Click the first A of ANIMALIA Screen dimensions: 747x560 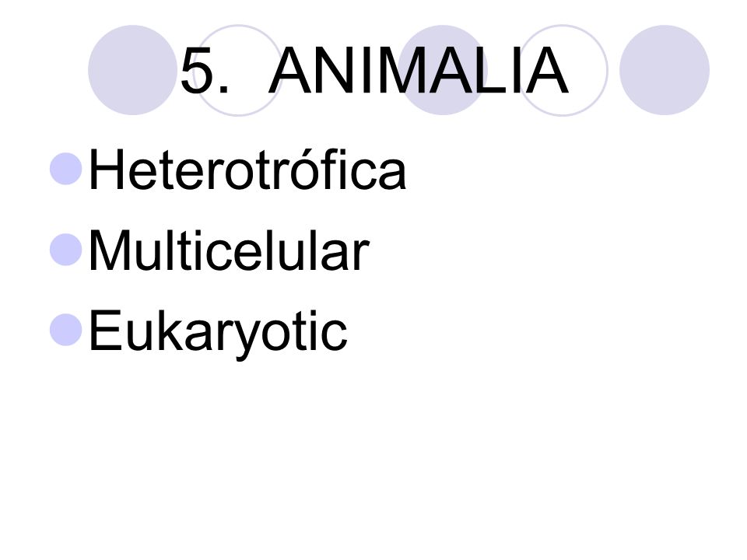click(291, 71)
